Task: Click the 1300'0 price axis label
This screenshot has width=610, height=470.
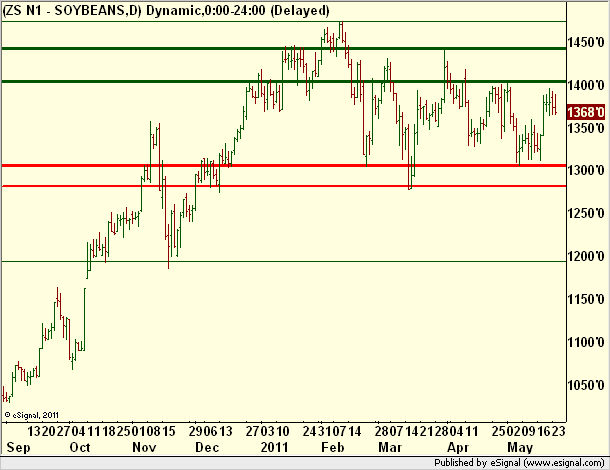Action: (586, 170)
